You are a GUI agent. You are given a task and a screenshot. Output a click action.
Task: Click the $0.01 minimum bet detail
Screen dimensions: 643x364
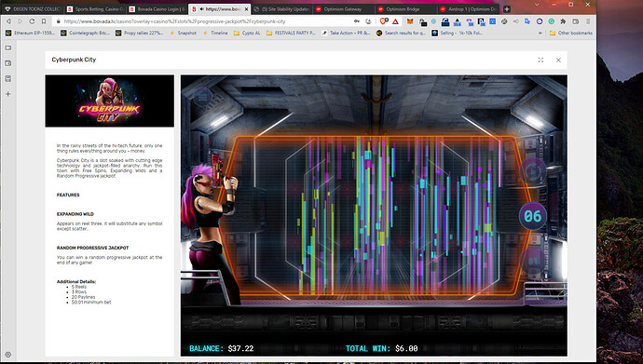click(x=91, y=303)
